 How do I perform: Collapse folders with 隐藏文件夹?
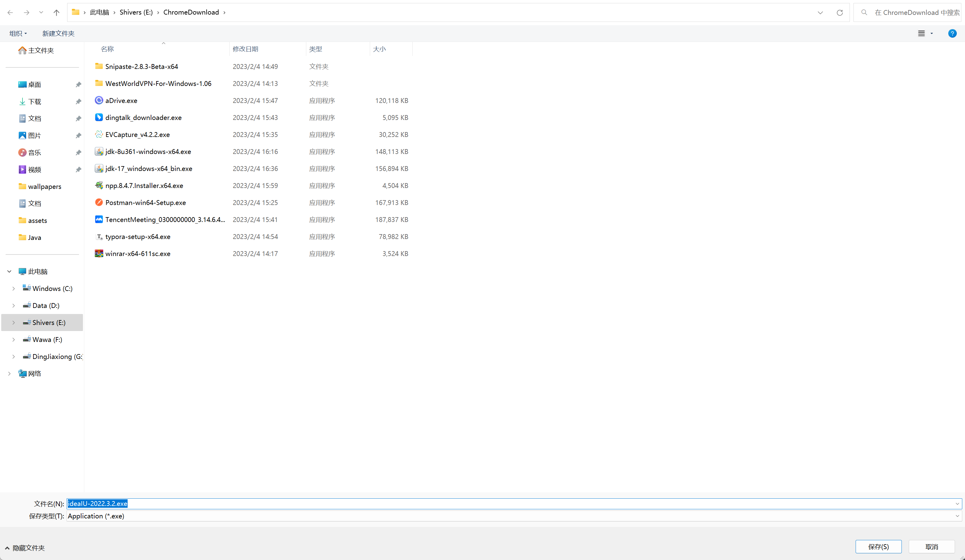pyautogui.click(x=25, y=548)
